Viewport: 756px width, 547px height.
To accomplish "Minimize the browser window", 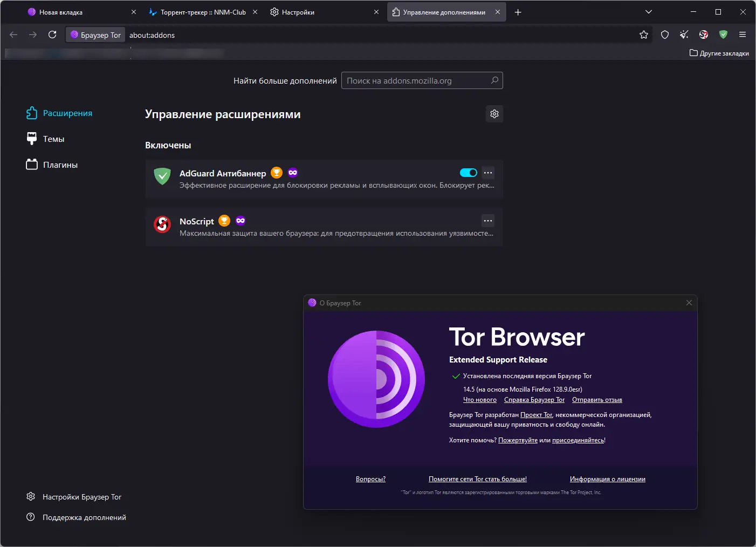I will [x=693, y=12].
